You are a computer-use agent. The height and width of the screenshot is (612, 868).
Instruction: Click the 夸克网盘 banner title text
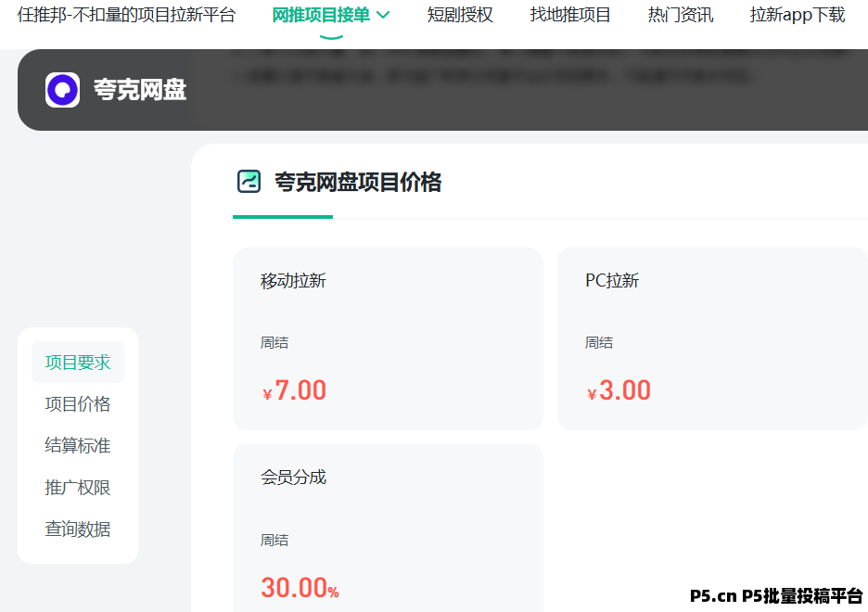click(x=140, y=90)
